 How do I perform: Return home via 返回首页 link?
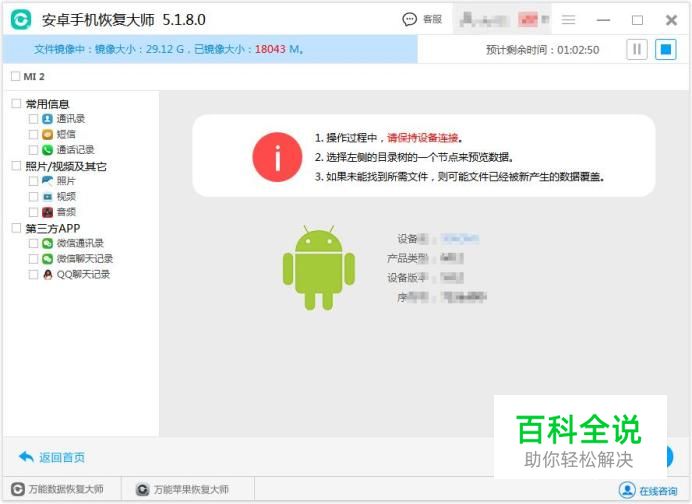tap(62, 458)
